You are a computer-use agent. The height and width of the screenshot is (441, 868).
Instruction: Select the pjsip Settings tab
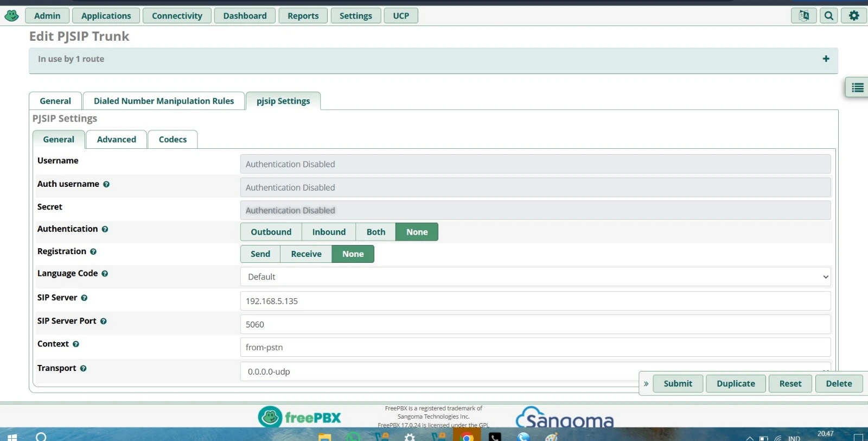click(x=283, y=101)
